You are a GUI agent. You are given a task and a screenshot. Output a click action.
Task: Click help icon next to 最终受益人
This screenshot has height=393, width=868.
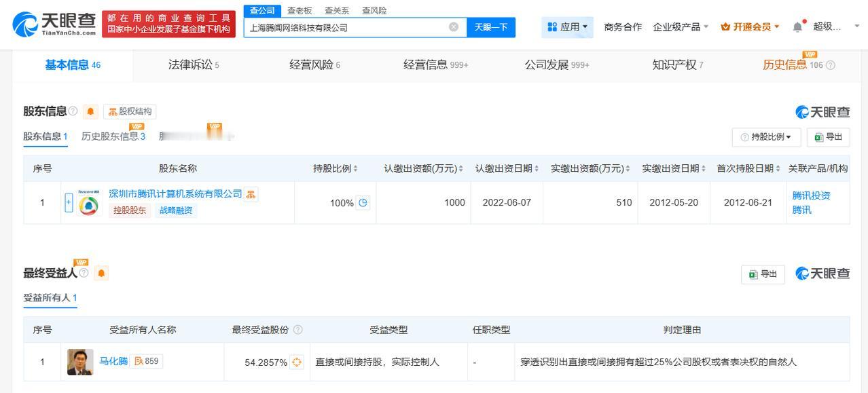pyautogui.click(x=84, y=273)
